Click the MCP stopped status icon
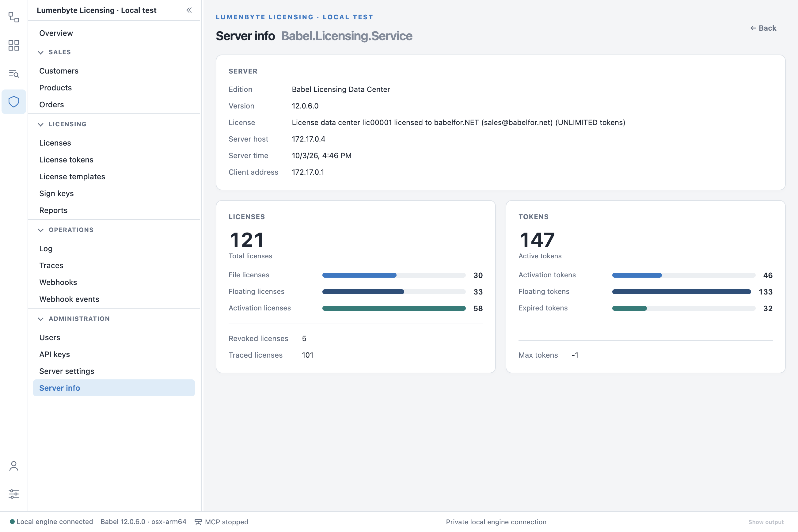Image resolution: width=798 pixels, height=532 pixels. point(198,522)
